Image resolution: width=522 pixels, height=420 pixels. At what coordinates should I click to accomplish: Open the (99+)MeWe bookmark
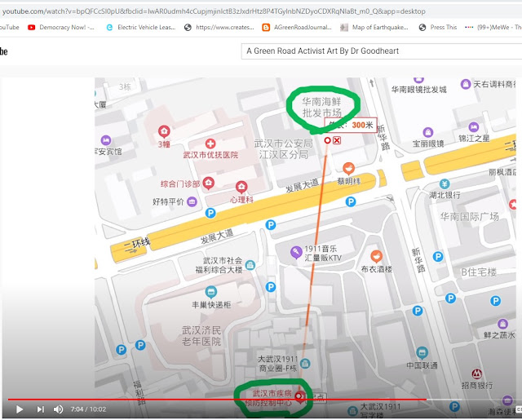493,27
